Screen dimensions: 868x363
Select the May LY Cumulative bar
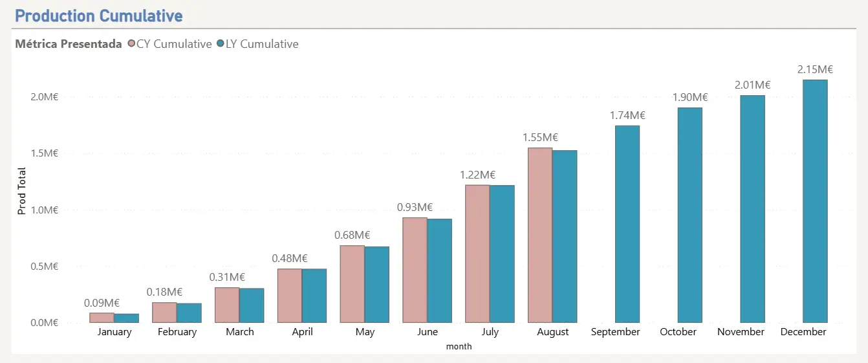[377, 285]
